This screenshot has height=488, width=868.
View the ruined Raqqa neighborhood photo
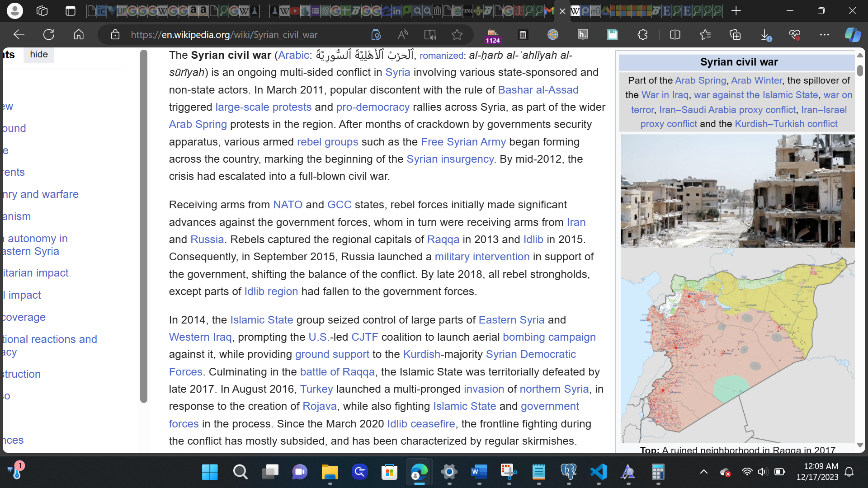pyautogui.click(x=737, y=191)
